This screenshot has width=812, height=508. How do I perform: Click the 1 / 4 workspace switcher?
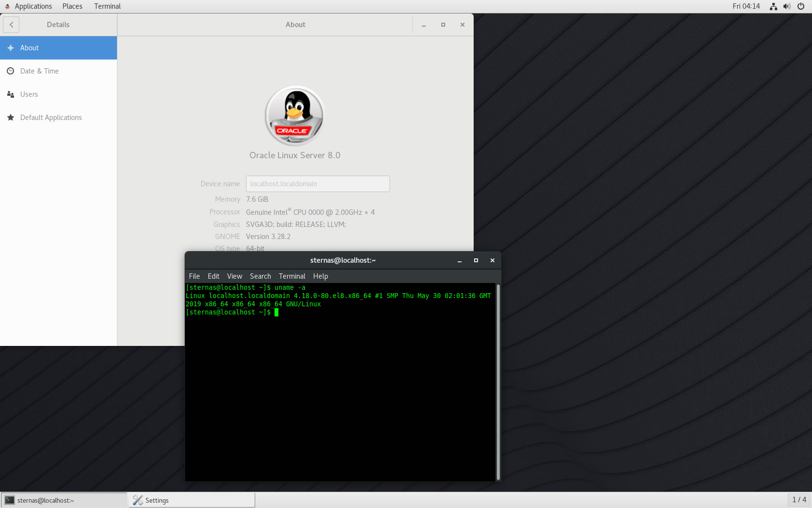tap(799, 500)
